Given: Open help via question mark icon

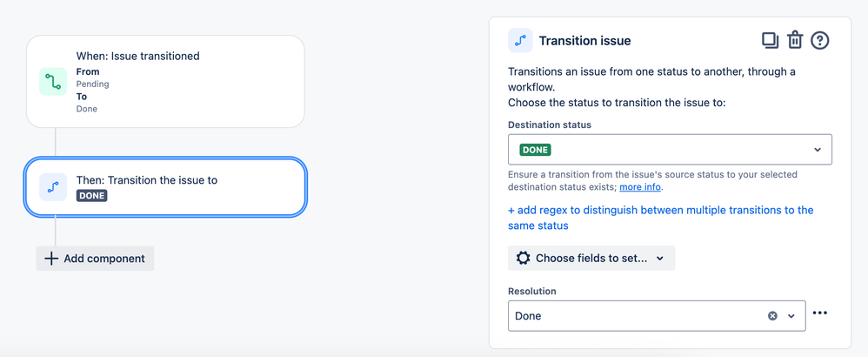Looking at the screenshot, I should (x=819, y=40).
